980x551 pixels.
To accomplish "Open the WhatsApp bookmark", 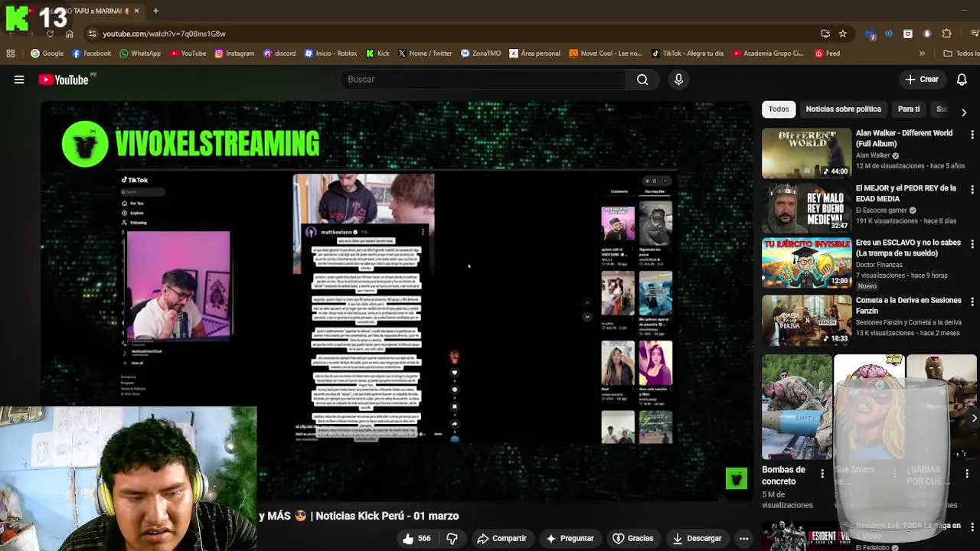I will [140, 54].
